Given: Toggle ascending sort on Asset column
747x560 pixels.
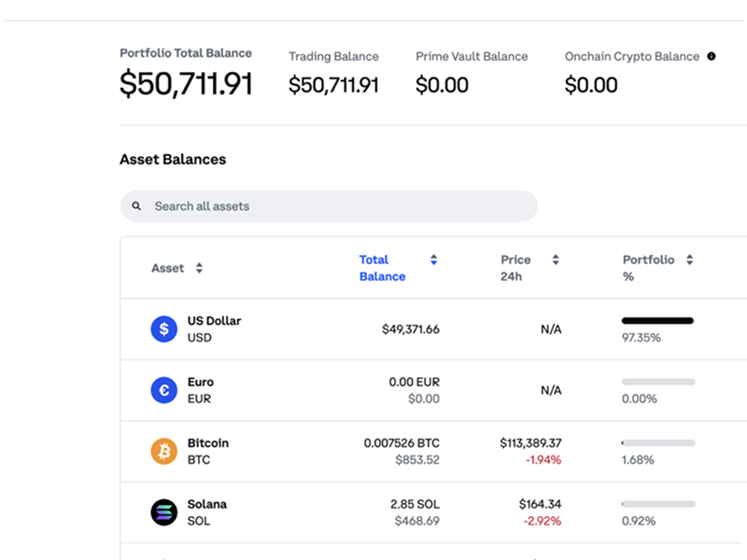Looking at the screenshot, I should click(199, 267).
